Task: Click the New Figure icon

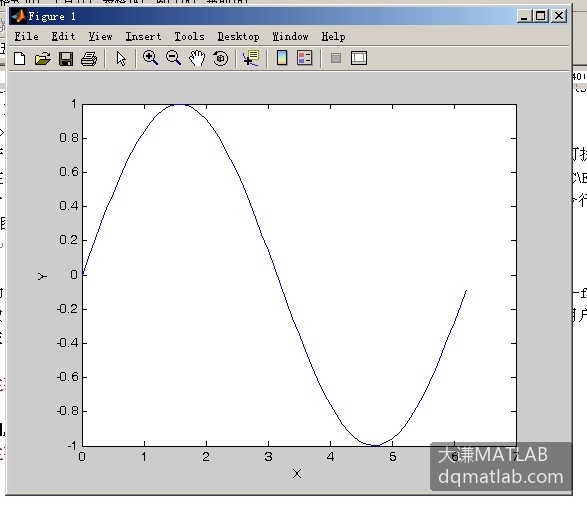Action: 19,59
